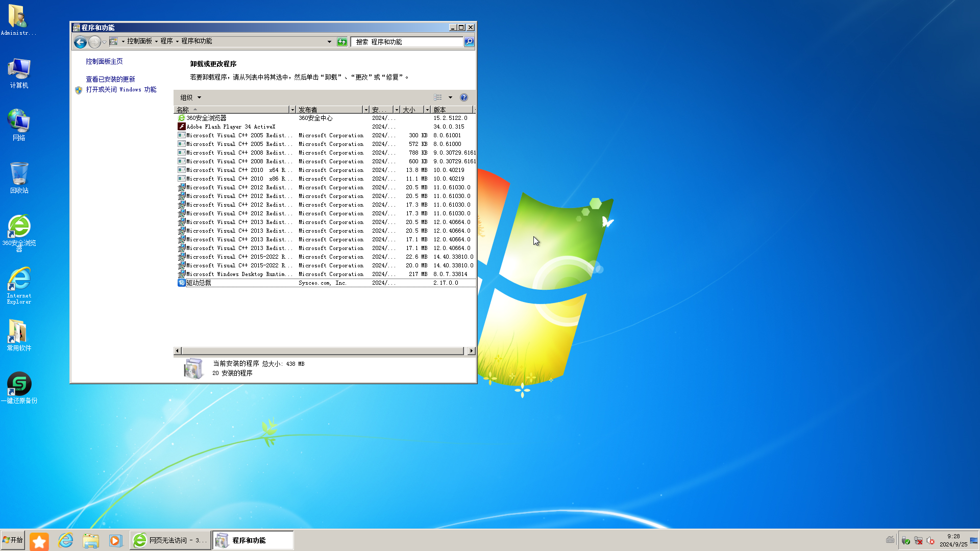Open 打开或关闭 Windows 功能 link
The height and width of the screenshot is (551, 980).
pos(121,89)
